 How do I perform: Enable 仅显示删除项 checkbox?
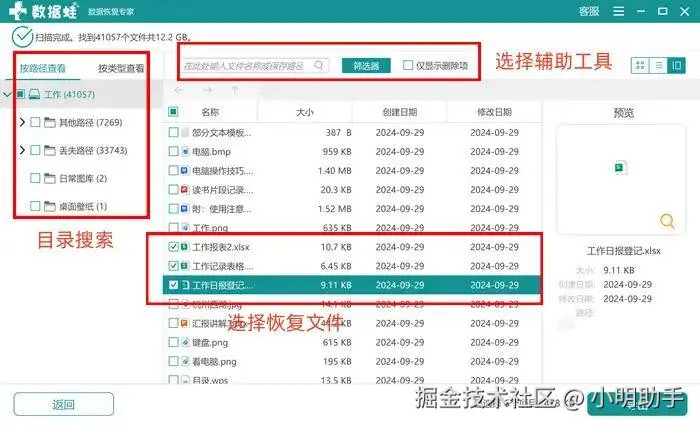(407, 65)
